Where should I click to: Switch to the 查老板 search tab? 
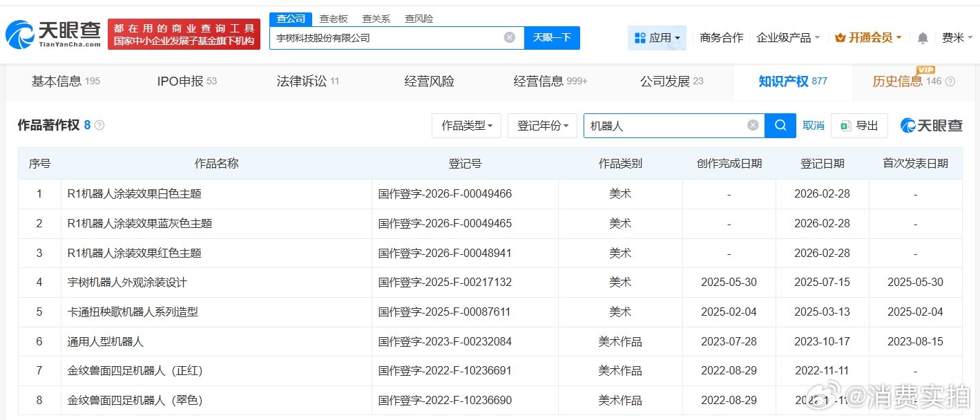point(334,19)
